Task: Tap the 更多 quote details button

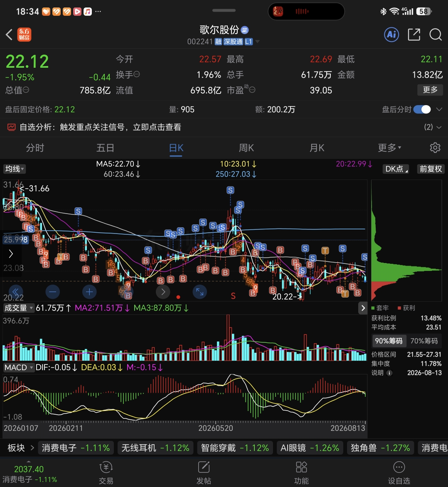Action: (x=430, y=90)
